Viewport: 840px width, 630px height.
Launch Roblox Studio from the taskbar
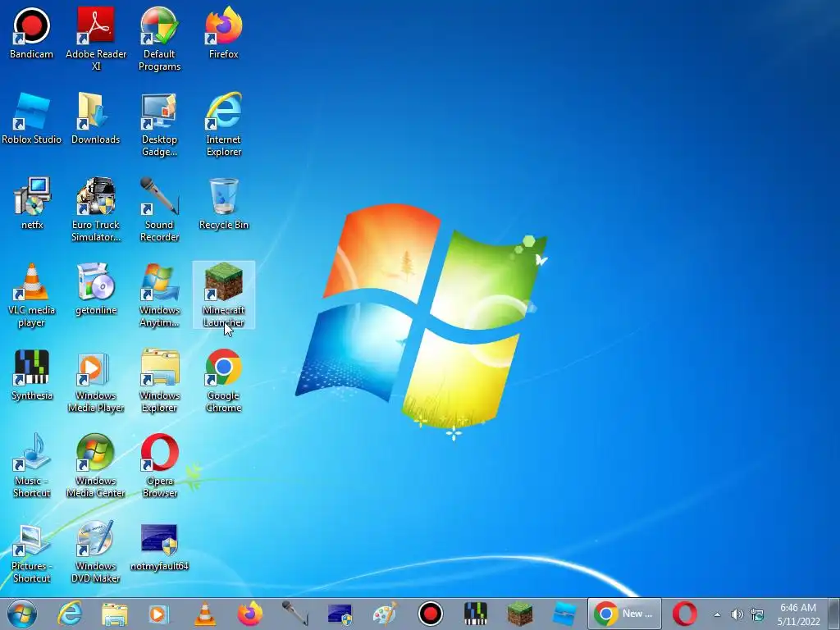(x=564, y=614)
